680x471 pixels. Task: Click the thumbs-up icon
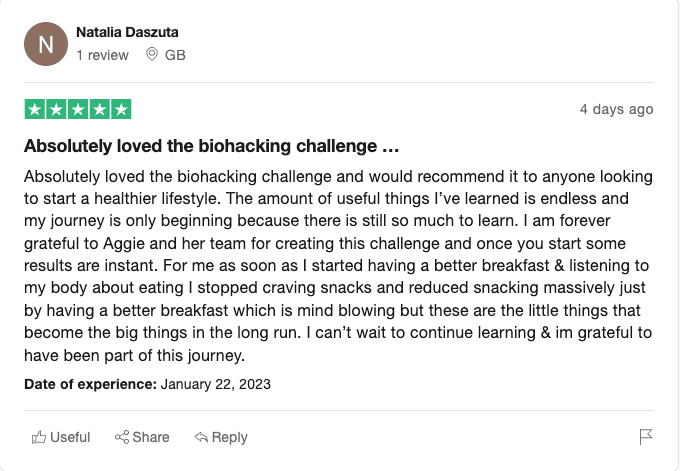(39, 437)
